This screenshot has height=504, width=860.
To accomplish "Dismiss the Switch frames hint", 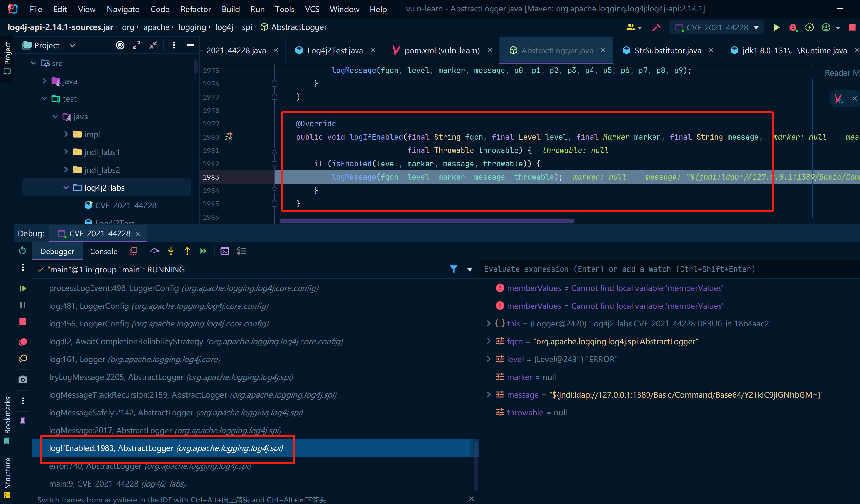I will click(x=471, y=499).
